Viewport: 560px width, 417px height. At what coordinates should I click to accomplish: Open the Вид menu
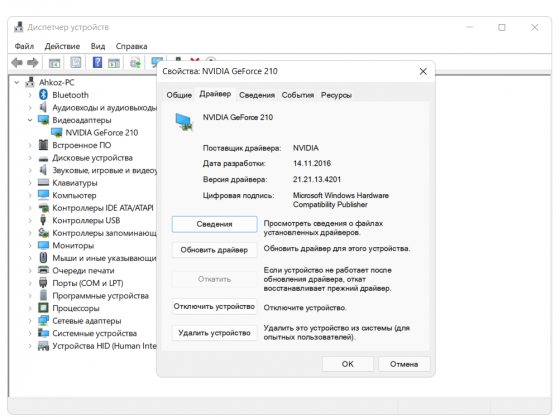(98, 46)
